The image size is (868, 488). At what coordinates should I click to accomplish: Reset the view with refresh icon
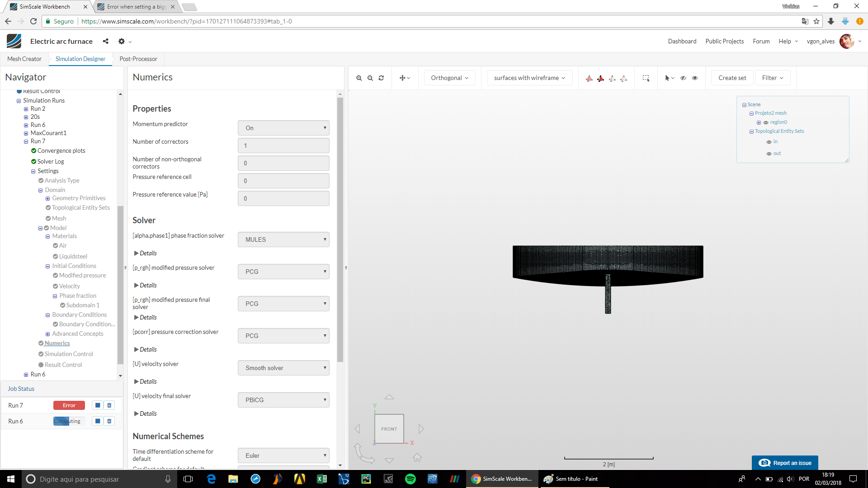point(381,78)
